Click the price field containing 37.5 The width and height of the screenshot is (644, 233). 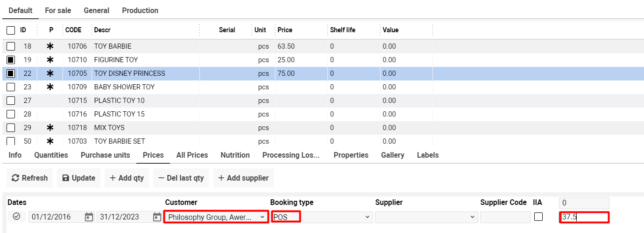tap(584, 217)
